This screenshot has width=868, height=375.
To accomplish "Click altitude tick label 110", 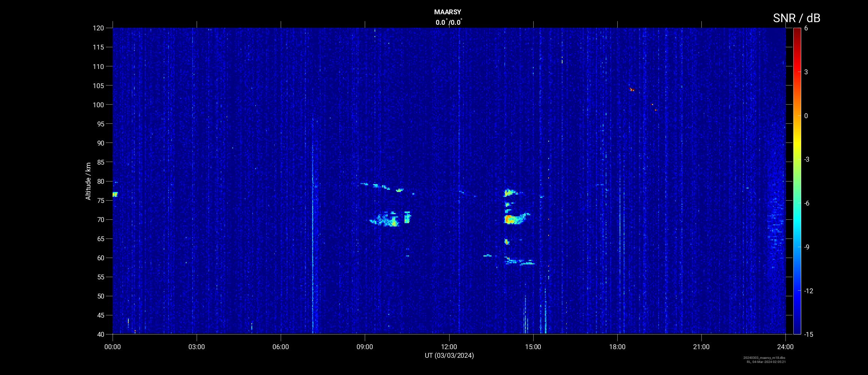I will pyautogui.click(x=98, y=66).
